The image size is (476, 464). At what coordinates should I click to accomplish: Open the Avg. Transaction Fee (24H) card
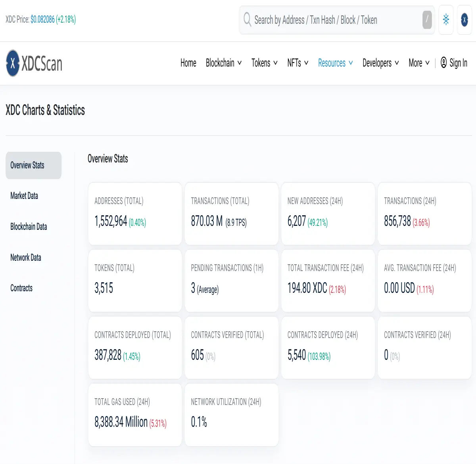[424, 281]
